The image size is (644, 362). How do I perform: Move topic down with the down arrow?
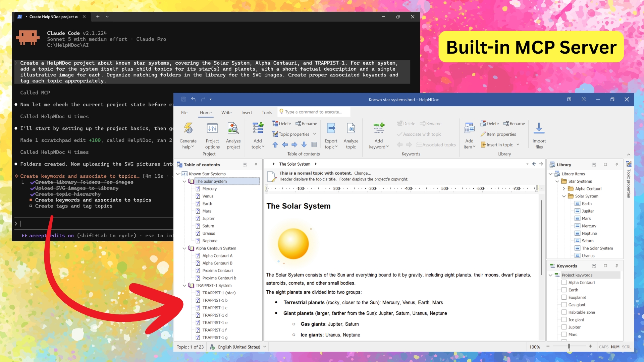[x=304, y=144]
